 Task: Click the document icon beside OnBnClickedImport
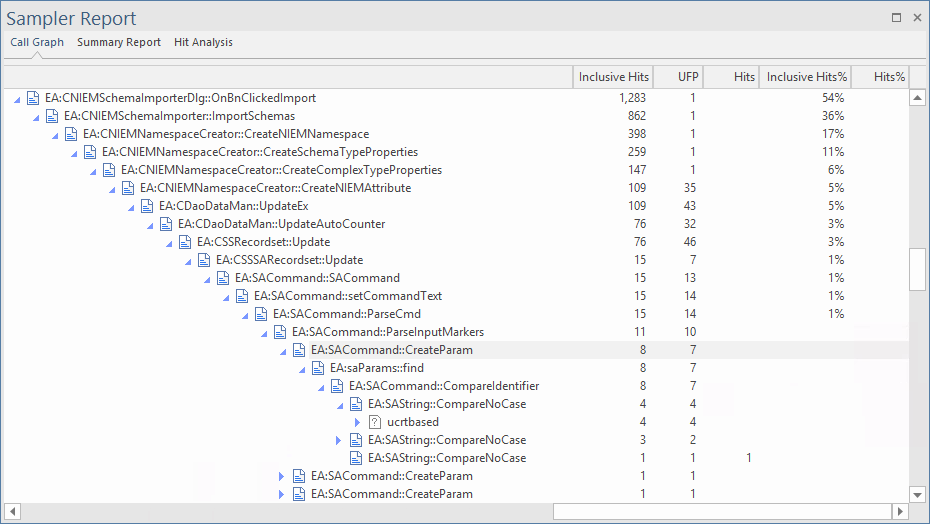coord(33,98)
